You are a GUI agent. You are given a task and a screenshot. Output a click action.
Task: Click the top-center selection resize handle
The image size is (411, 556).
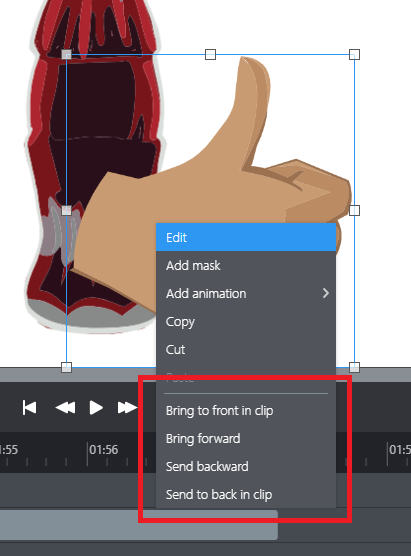coord(210,55)
